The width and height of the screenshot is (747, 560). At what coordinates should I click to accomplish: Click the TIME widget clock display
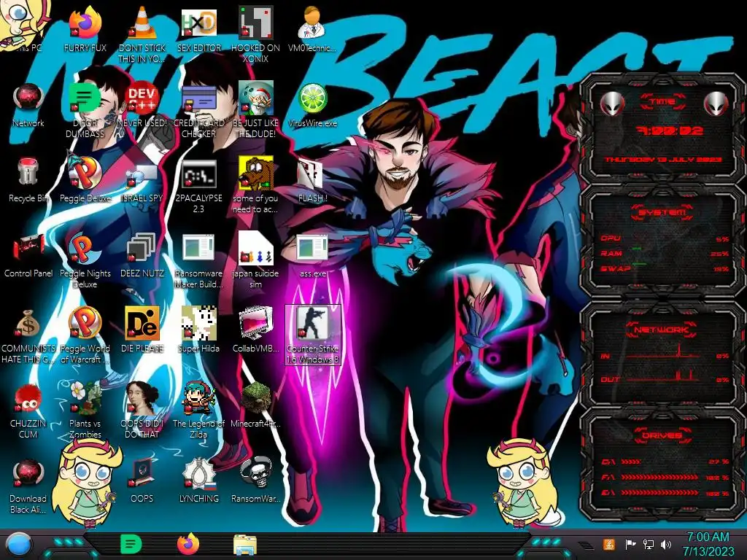(x=669, y=130)
